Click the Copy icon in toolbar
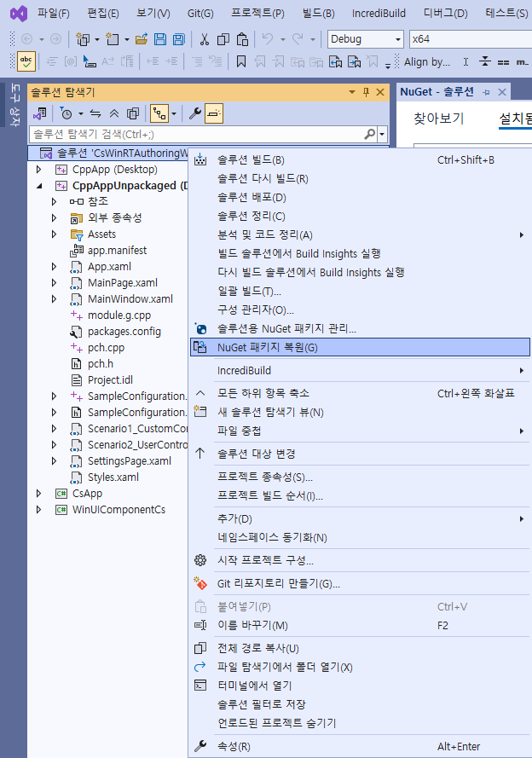The width and height of the screenshot is (532, 758). click(x=223, y=39)
